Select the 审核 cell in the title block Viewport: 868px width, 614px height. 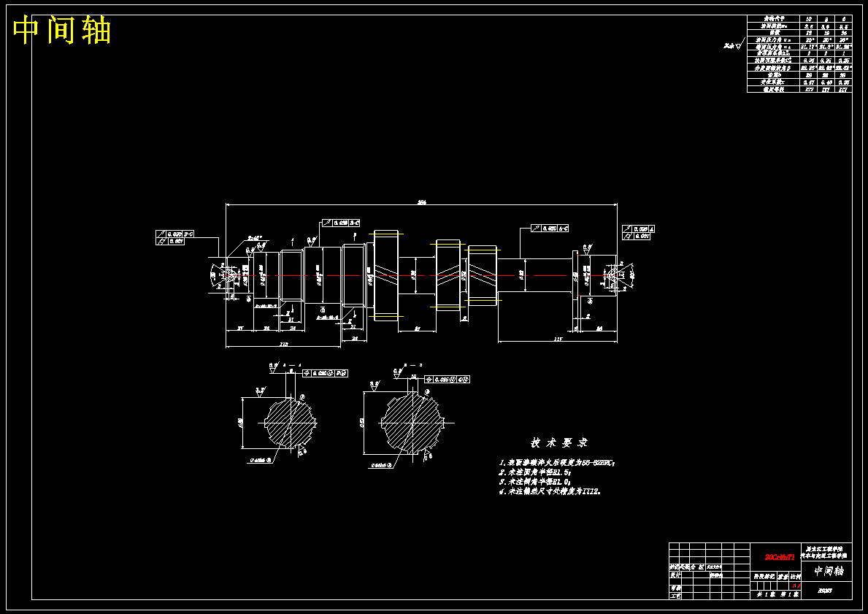[x=675, y=588]
